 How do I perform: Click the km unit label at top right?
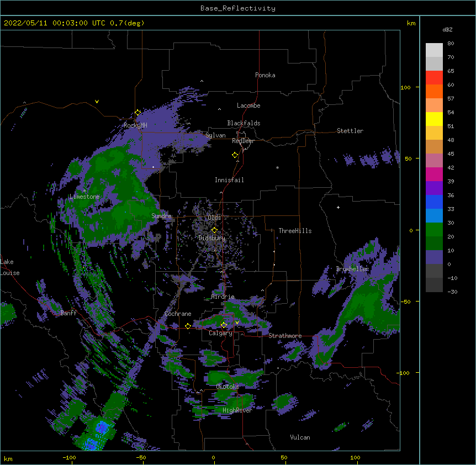(411, 23)
